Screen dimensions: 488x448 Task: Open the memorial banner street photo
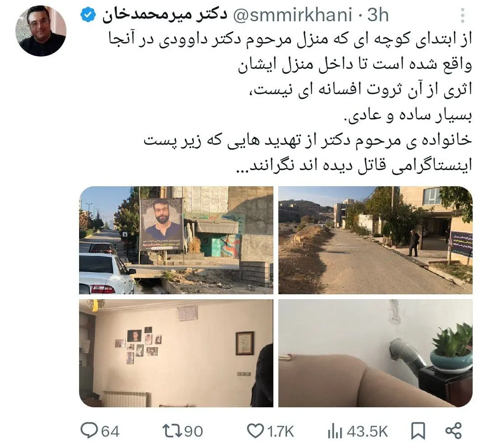coord(176,240)
